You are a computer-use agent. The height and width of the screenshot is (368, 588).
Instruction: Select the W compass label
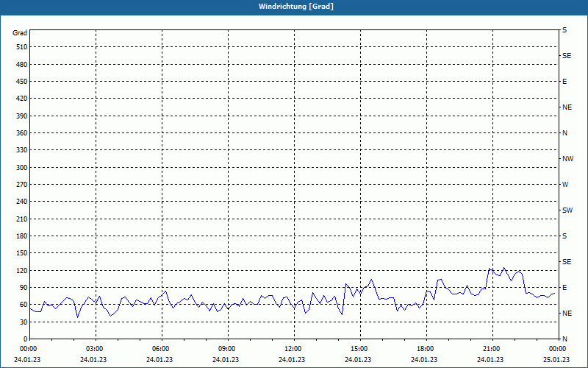coord(565,185)
